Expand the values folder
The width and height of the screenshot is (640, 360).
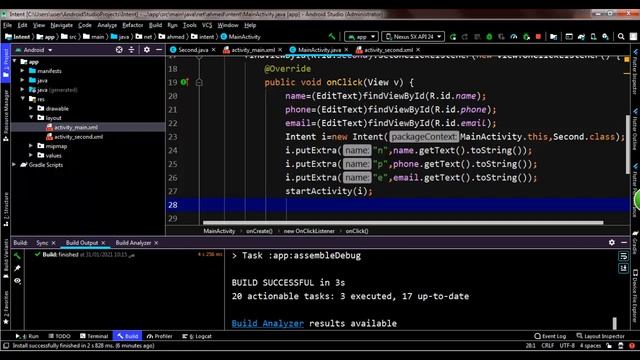(x=31, y=155)
